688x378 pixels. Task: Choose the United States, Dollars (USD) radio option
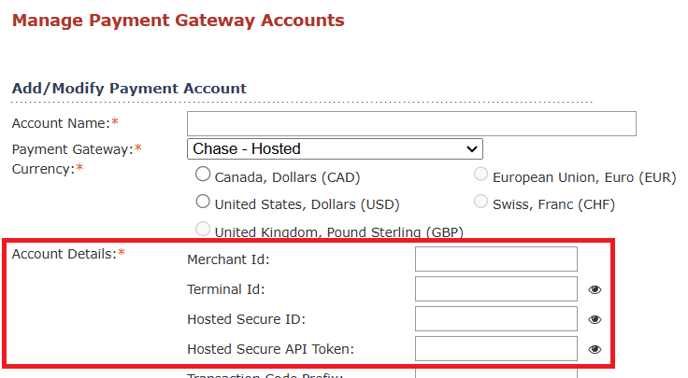[203, 202]
